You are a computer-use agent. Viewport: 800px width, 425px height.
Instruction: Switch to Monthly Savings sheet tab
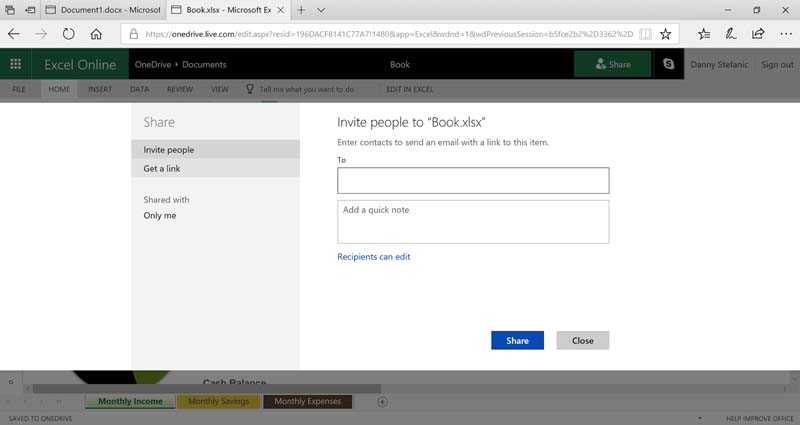218,402
